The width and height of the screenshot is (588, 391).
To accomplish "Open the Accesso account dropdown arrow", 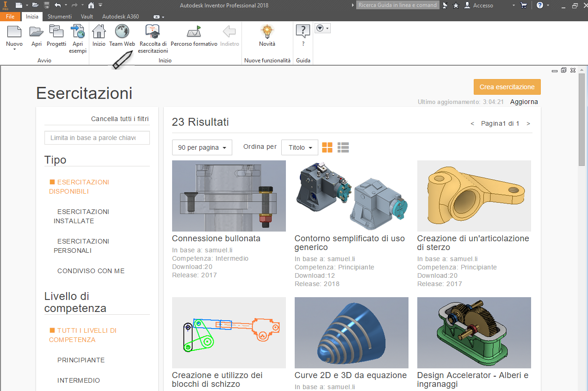I will point(514,6).
